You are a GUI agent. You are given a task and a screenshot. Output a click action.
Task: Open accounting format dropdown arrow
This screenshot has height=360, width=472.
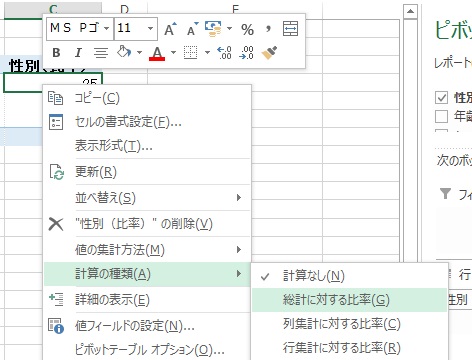[229, 29]
